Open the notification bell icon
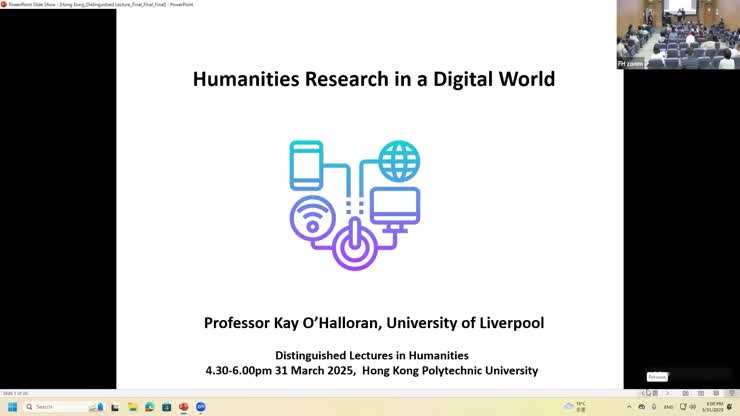The height and width of the screenshot is (416, 740). [x=730, y=407]
